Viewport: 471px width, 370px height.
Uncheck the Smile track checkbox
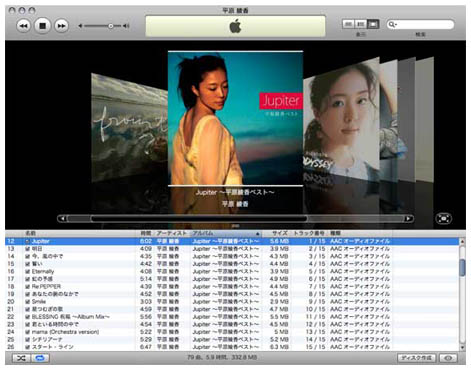tap(28, 302)
